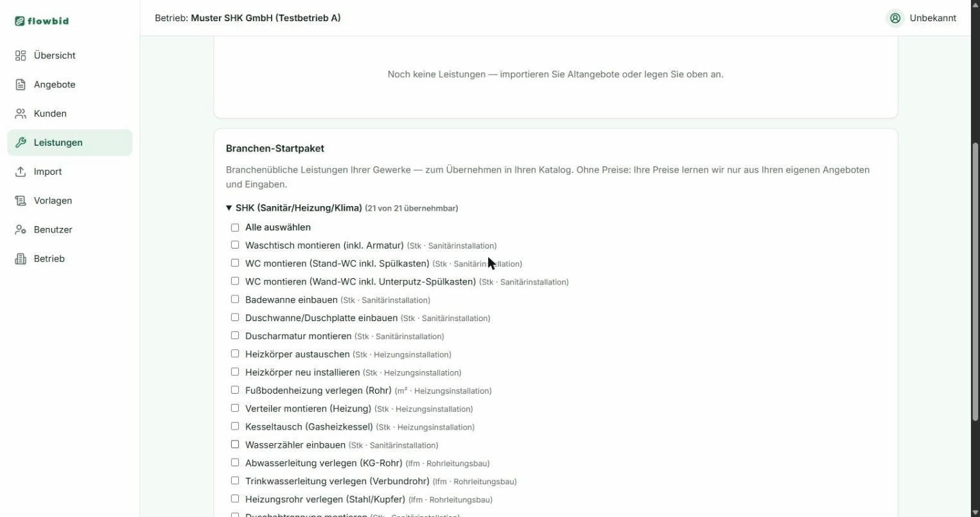Image resolution: width=980 pixels, height=517 pixels.
Task: Click the Vorlagen template icon
Action: [21, 200]
